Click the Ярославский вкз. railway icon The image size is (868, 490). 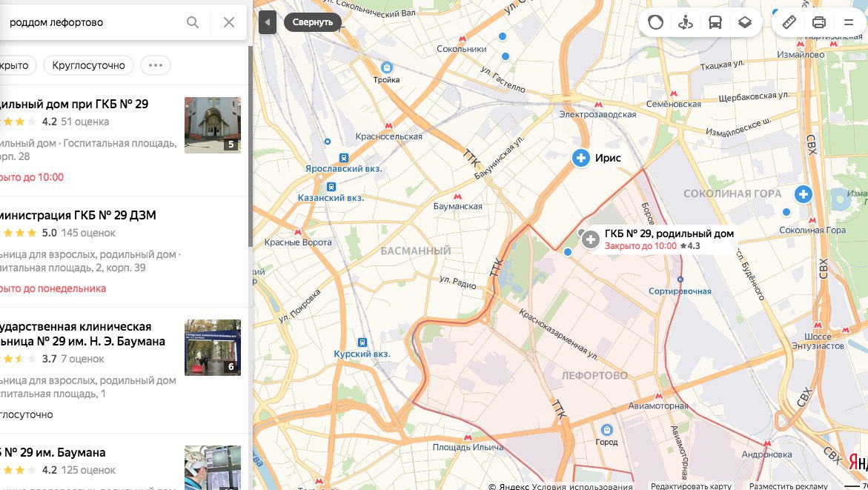pyautogui.click(x=344, y=158)
